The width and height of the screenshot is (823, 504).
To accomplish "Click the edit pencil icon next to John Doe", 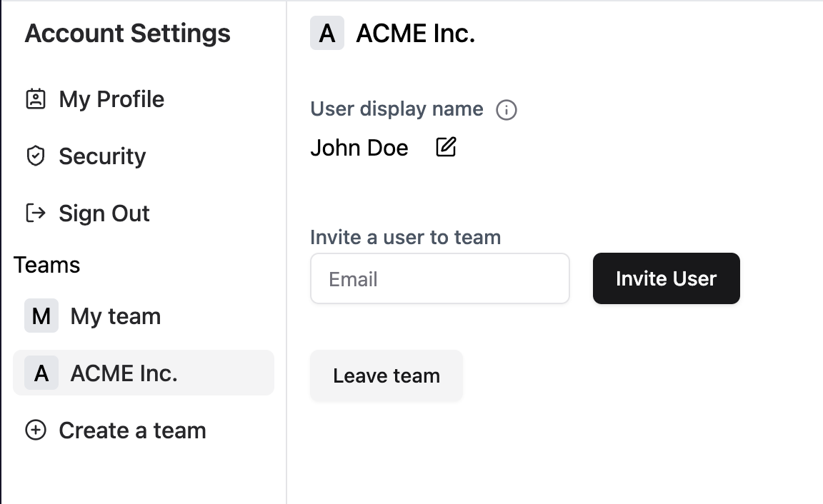I will (x=445, y=146).
